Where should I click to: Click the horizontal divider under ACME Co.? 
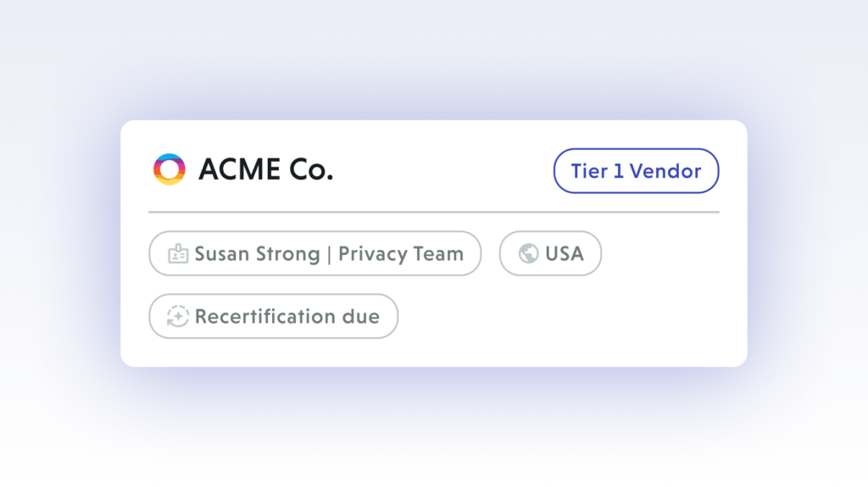pyautogui.click(x=433, y=212)
